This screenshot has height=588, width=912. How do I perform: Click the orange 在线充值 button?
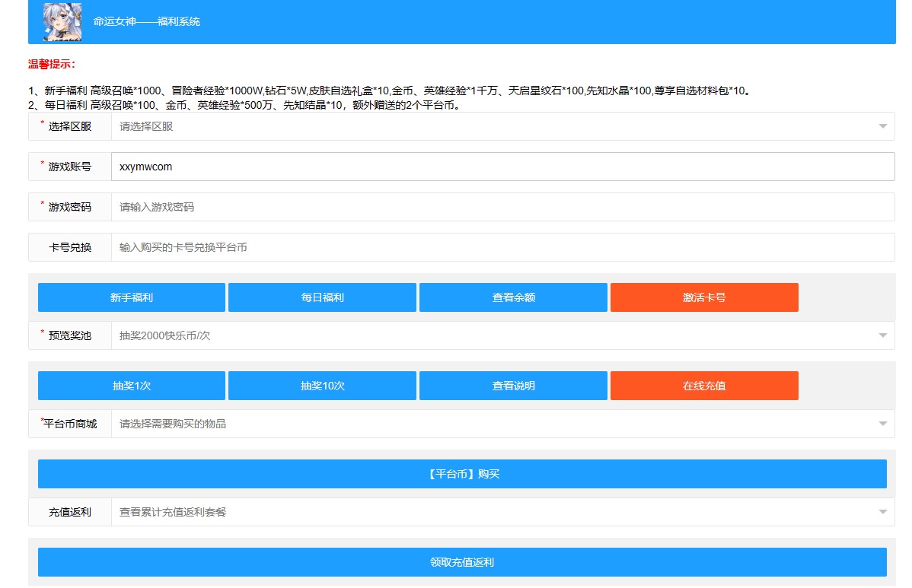[x=704, y=386]
